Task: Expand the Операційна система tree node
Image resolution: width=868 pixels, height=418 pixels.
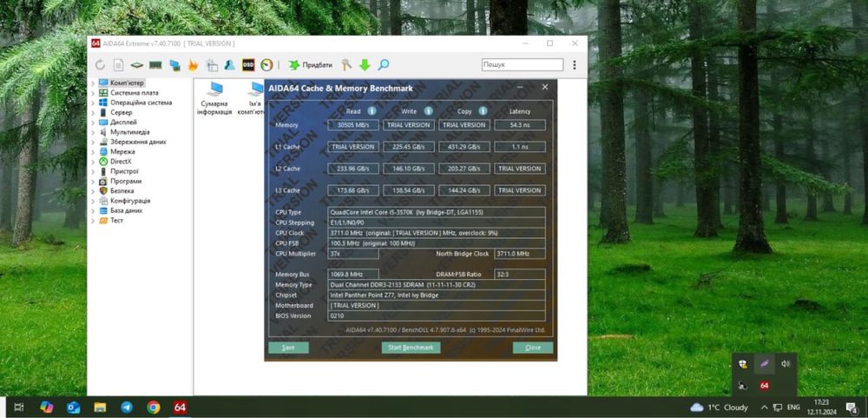Action: coord(93,103)
